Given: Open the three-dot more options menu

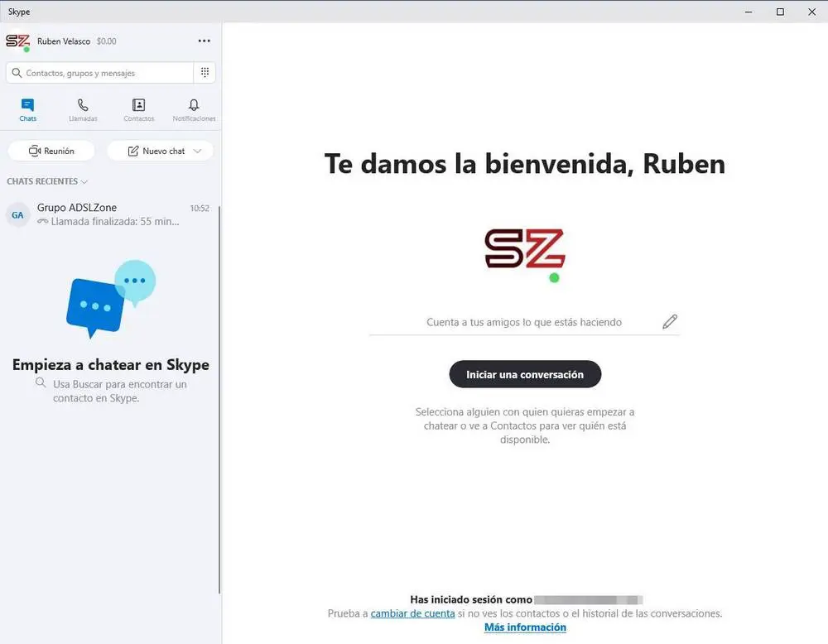Looking at the screenshot, I should tap(205, 41).
